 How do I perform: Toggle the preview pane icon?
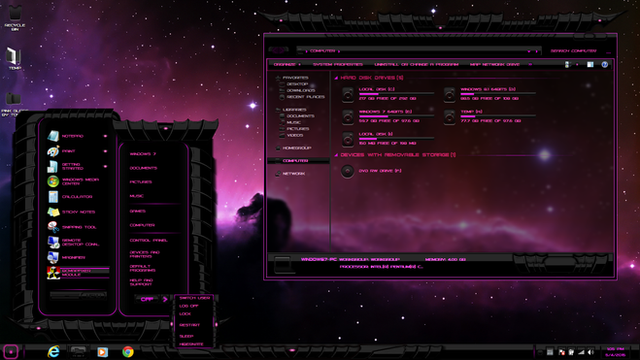[x=590, y=64]
